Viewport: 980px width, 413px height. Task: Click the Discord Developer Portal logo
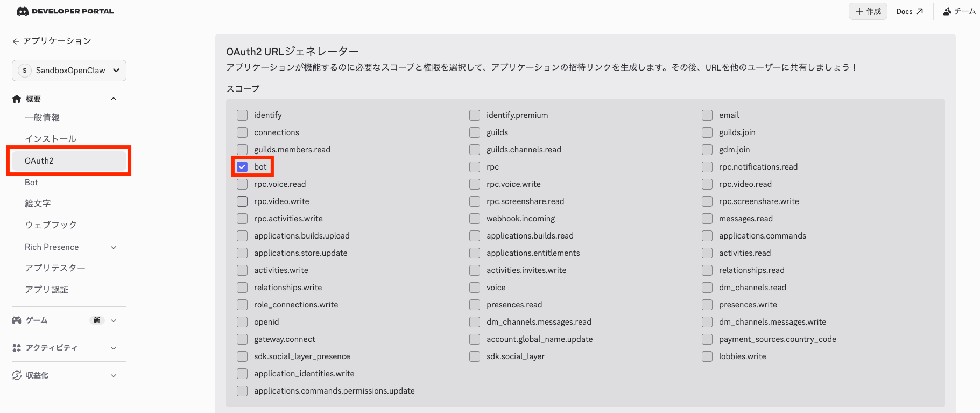point(23,11)
